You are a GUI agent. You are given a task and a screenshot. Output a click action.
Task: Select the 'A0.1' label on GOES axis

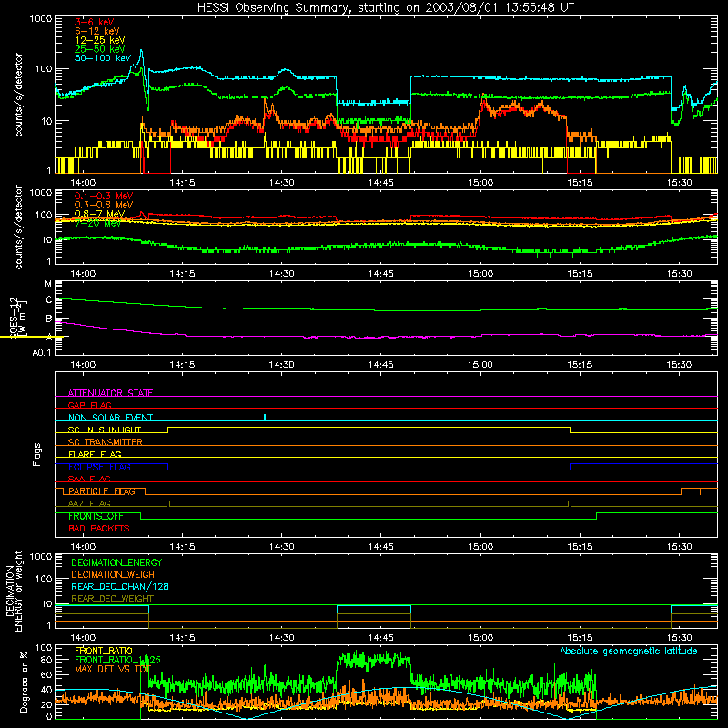pos(42,353)
